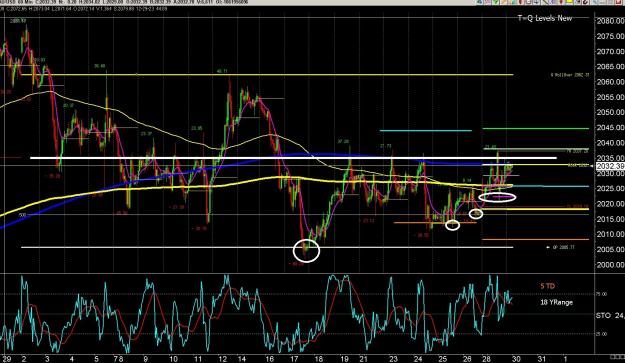Click date label 19 on time axis
The height and width of the screenshot is (363, 625).
pyautogui.click(x=344, y=359)
